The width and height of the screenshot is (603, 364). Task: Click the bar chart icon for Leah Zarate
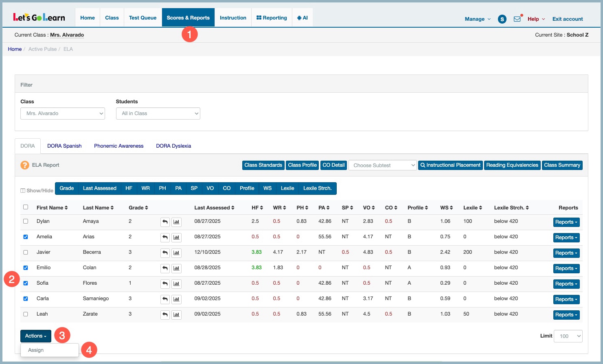176,315
